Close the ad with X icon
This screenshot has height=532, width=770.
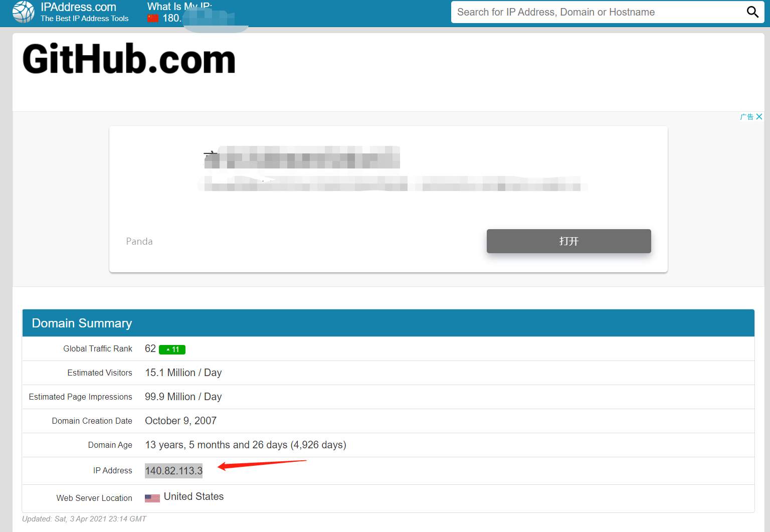pos(759,117)
